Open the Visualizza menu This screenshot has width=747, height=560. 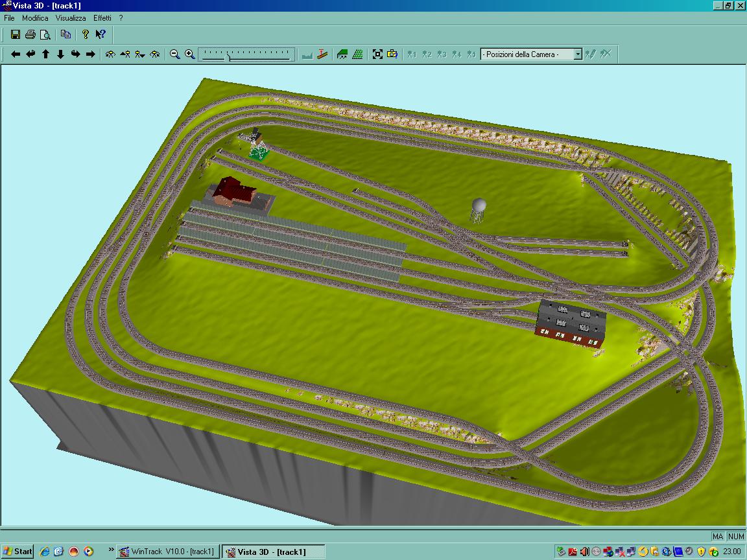(71, 18)
